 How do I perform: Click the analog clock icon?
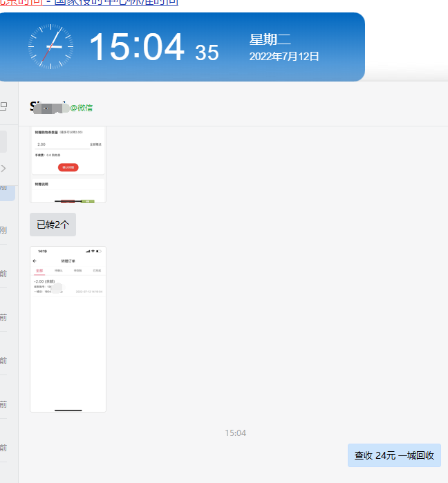pyautogui.click(x=50, y=46)
